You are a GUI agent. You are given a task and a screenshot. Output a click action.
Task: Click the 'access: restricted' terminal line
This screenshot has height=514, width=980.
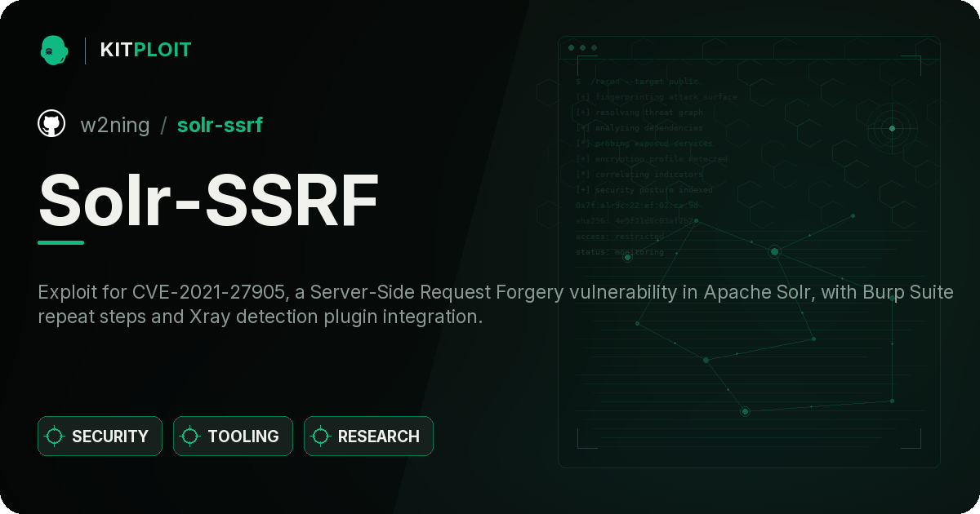pyautogui.click(x=620, y=237)
